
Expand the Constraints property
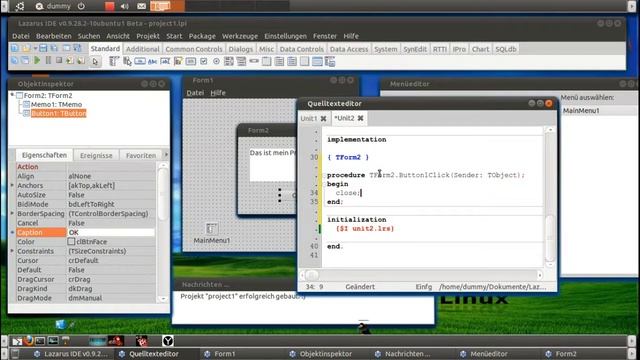12,251
